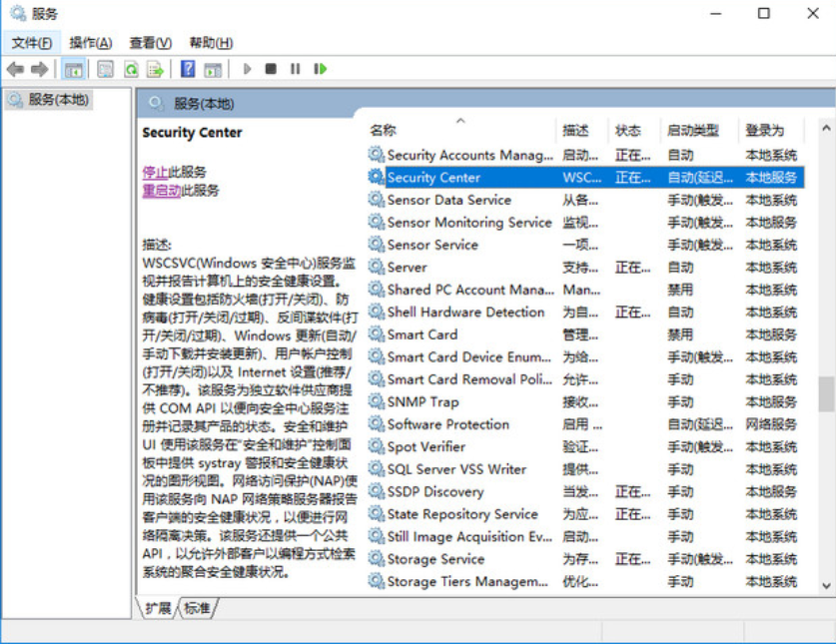Open the Export List toolbar icon
The image size is (836, 644).
[x=157, y=68]
